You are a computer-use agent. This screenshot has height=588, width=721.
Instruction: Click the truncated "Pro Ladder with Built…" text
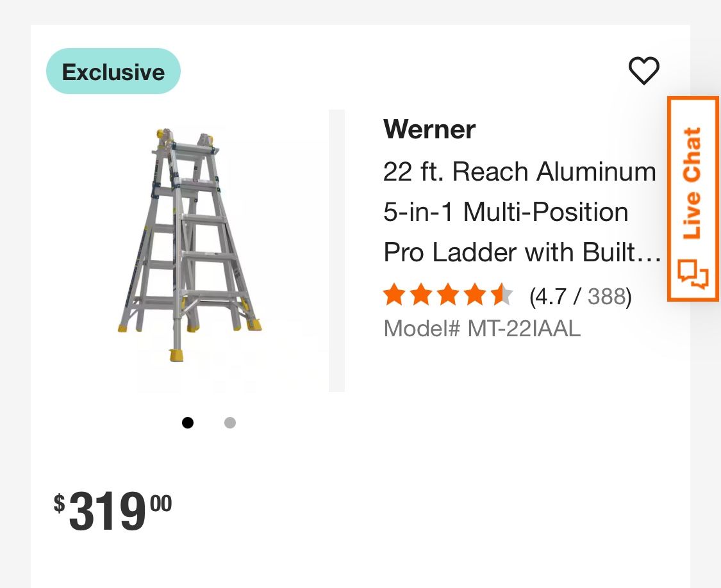click(522, 252)
